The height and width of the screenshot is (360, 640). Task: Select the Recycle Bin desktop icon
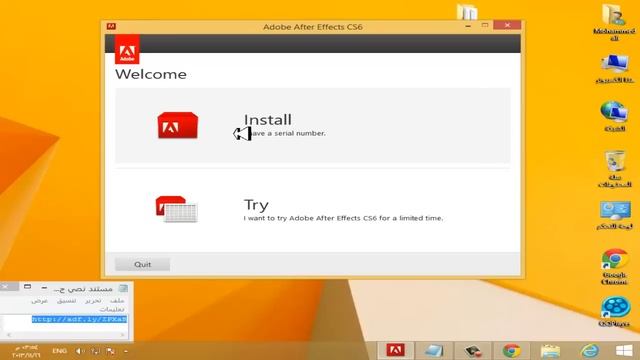[615, 169]
